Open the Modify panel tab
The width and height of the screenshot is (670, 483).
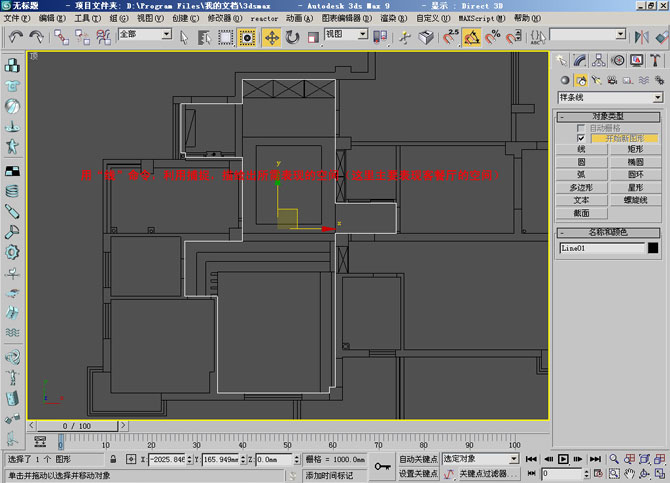pyautogui.click(x=581, y=60)
